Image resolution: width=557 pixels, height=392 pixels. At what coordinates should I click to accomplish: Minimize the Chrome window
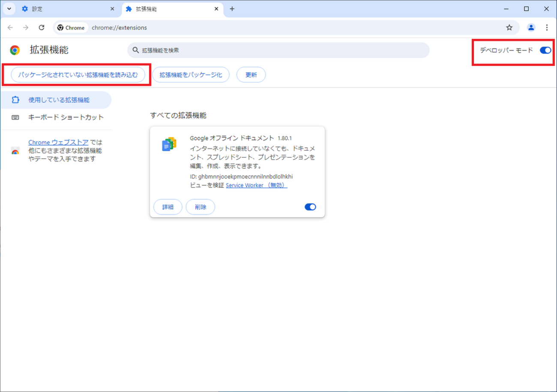(x=506, y=9)
